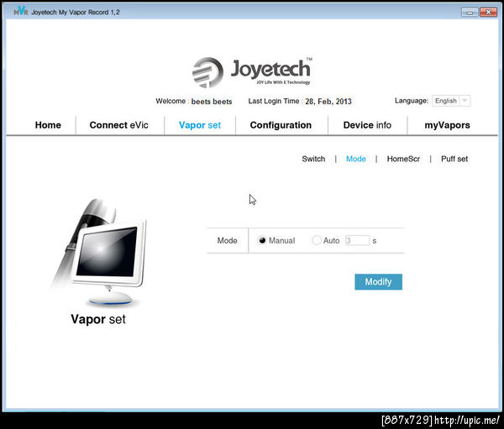Select the Mode sub-section link

pyautogui.click(x=356, y=159)
